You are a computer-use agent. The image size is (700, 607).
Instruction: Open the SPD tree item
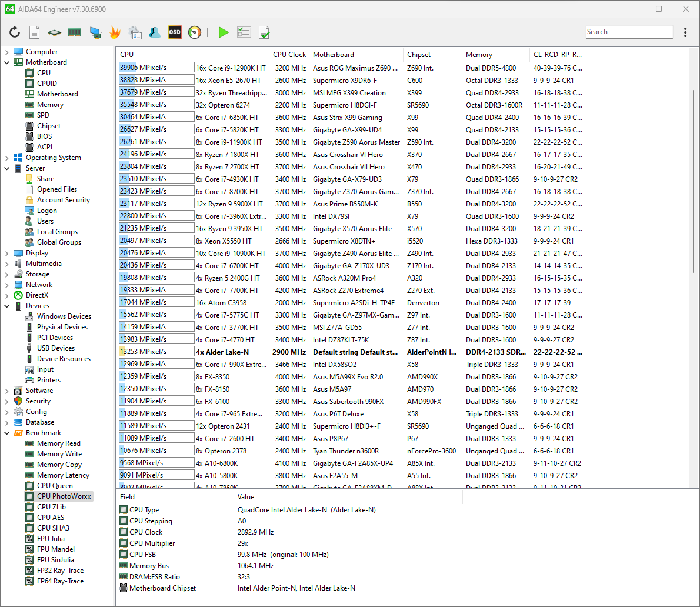(44, 115)
